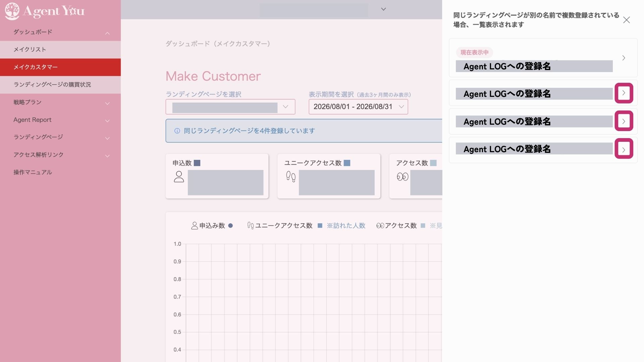Select the メイクカスタマー sidebar item
The width and height of the screenshot is (644, 362).
tap(60, 67)
